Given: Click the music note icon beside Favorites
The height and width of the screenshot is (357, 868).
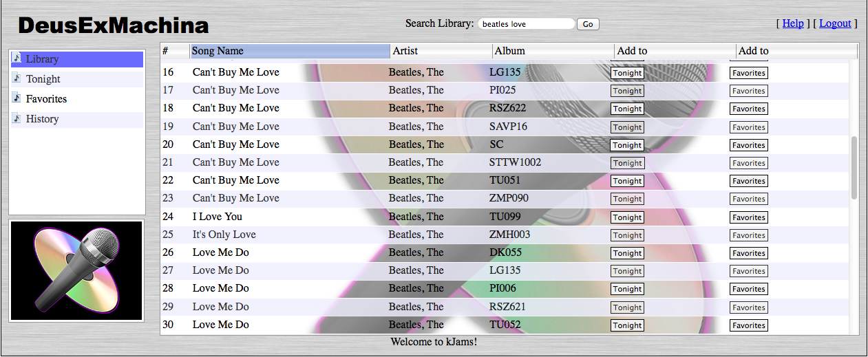Looking at the screenshot, I should point(17,98).
